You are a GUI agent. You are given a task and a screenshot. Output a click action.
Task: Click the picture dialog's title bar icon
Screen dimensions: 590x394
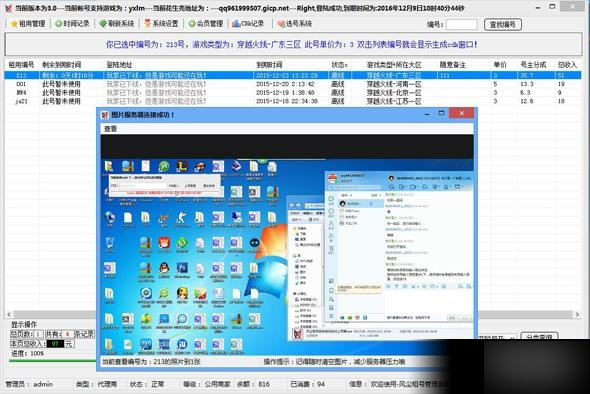(x=105, y=115)
